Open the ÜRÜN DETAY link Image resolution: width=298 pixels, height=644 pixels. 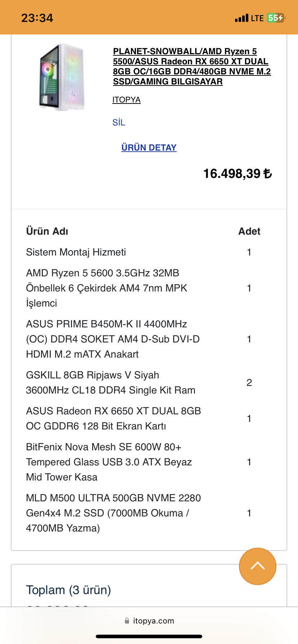[x=149, y=147]
